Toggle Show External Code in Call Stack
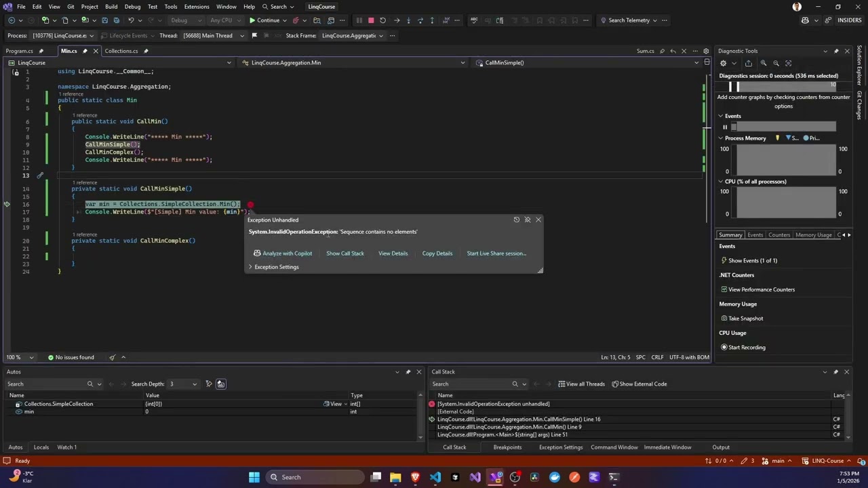 (639, 384)
